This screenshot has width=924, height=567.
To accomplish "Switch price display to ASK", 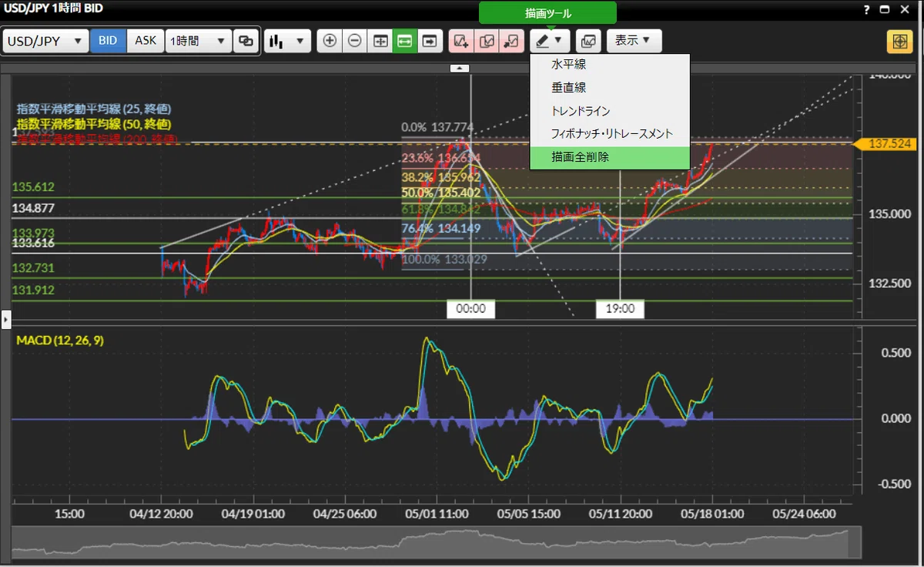I will click(x=146, y=41).
